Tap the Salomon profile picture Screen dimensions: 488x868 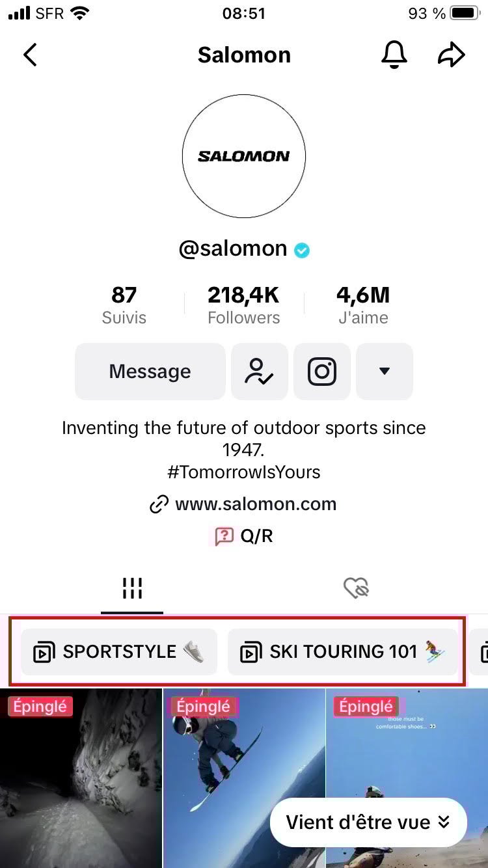[244, 156]
